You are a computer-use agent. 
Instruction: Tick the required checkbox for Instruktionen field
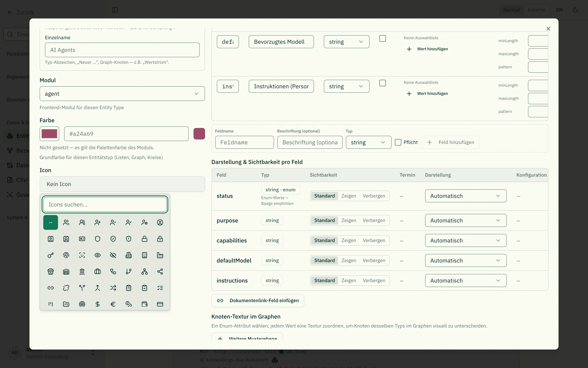pos(382,83)
